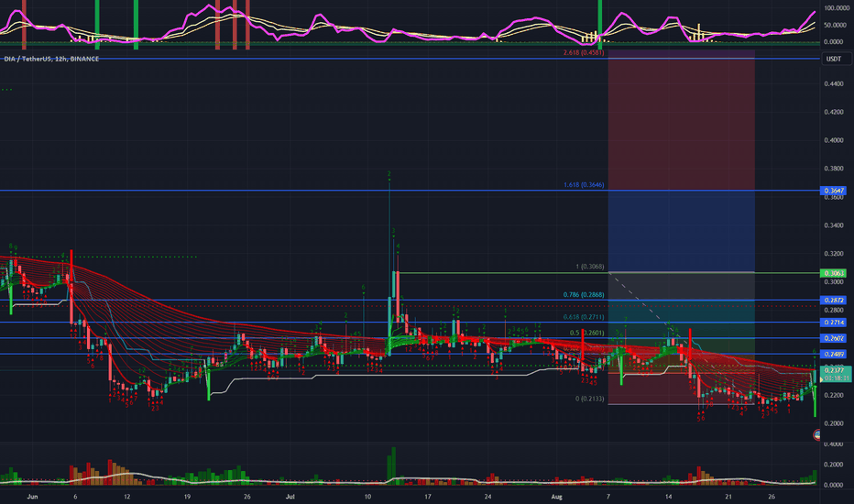
Task: Click the DIA / TetherUS chart title
Action: click(x=51, y=59)
